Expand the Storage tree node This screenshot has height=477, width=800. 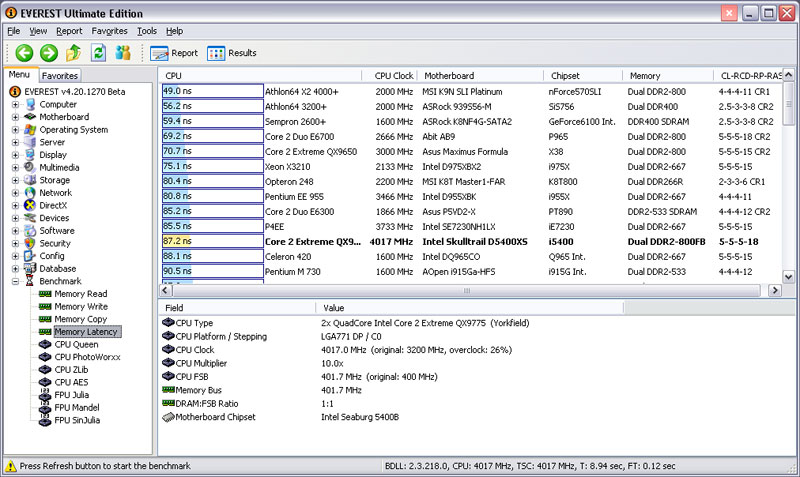coord(15,180)
